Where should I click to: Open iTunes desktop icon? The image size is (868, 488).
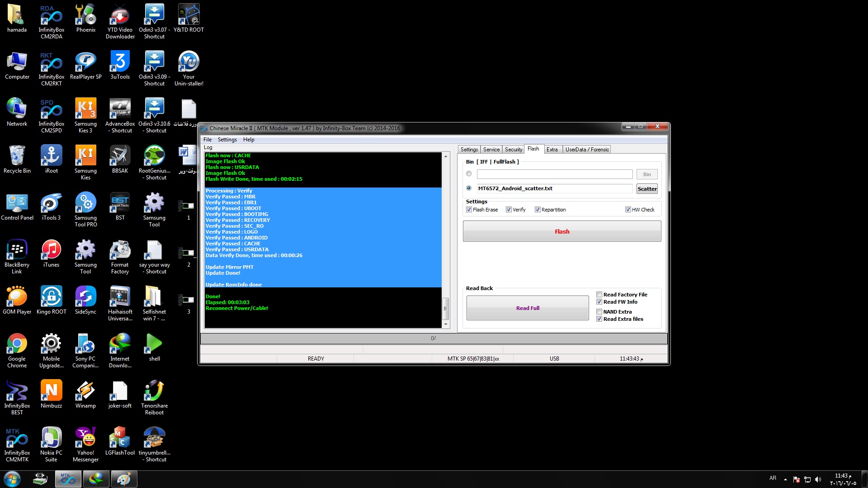52,253
